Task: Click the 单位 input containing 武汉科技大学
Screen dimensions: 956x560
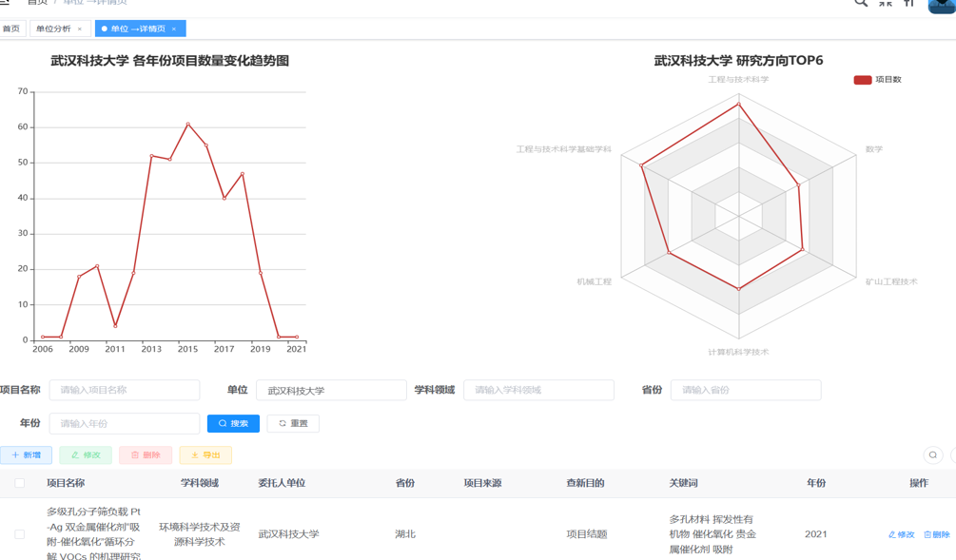Action: point(331,390)
